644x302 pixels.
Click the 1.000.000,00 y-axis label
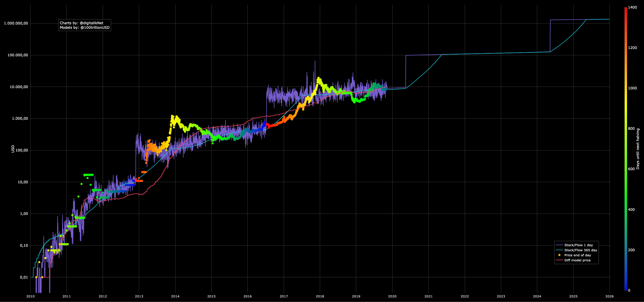point(16,23)
